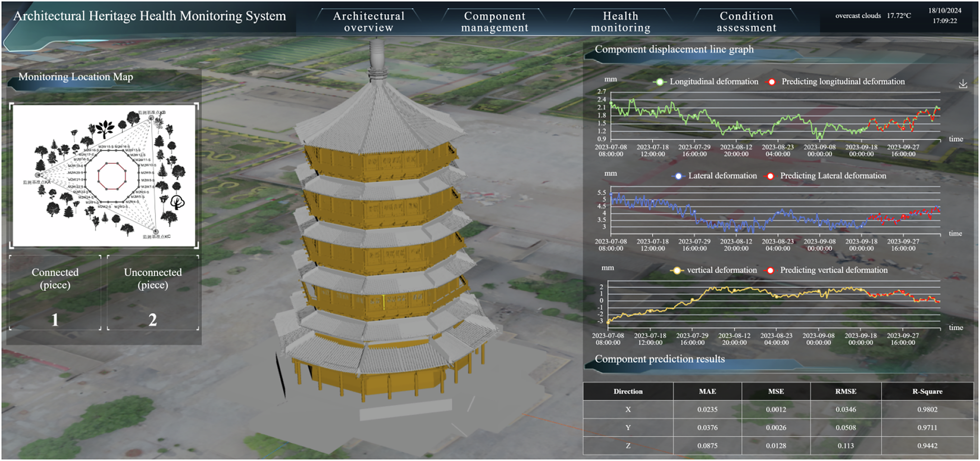This screenshot has height=461, width=980.
Task: Click the R-Square value 0.9802
Action: tap(927, 410)
